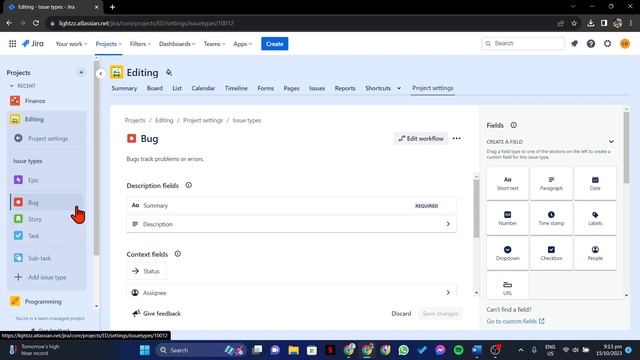Expand the Shortcuts dropdown

coord(399,88)
